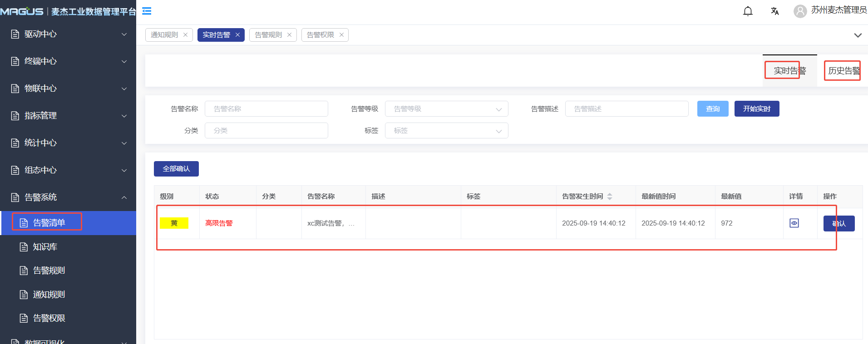Sort by the 告警发生时间 column arrows
The image size is (868, 344).
(x=610, y=197)
